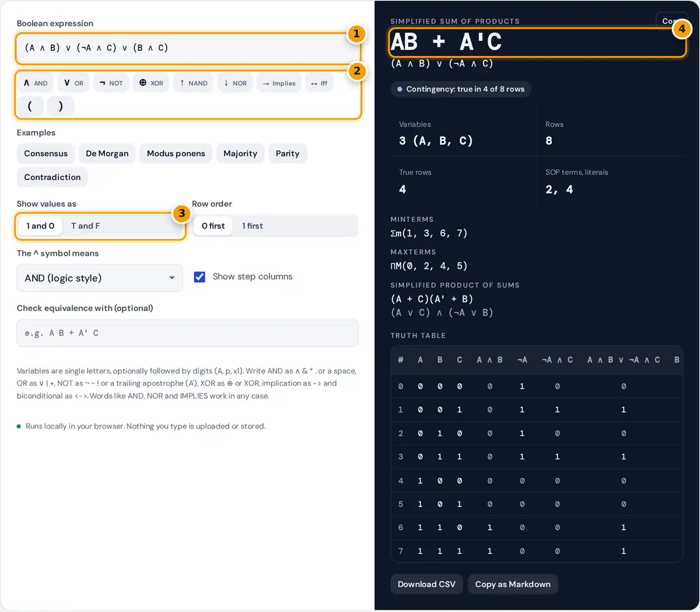Click the SOP terms, literals value 2, 4
This screenshot has height=612, width=700.
[x=559, y=189]
